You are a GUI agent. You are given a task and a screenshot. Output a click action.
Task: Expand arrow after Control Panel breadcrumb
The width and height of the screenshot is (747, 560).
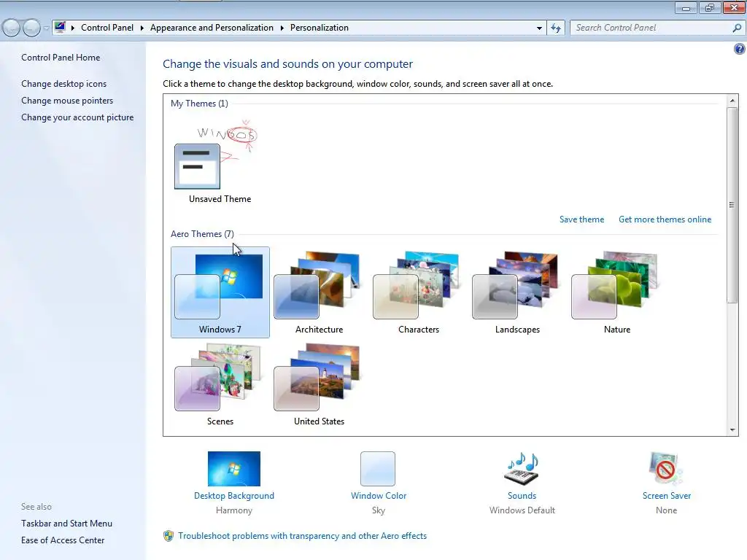point(142,28)
